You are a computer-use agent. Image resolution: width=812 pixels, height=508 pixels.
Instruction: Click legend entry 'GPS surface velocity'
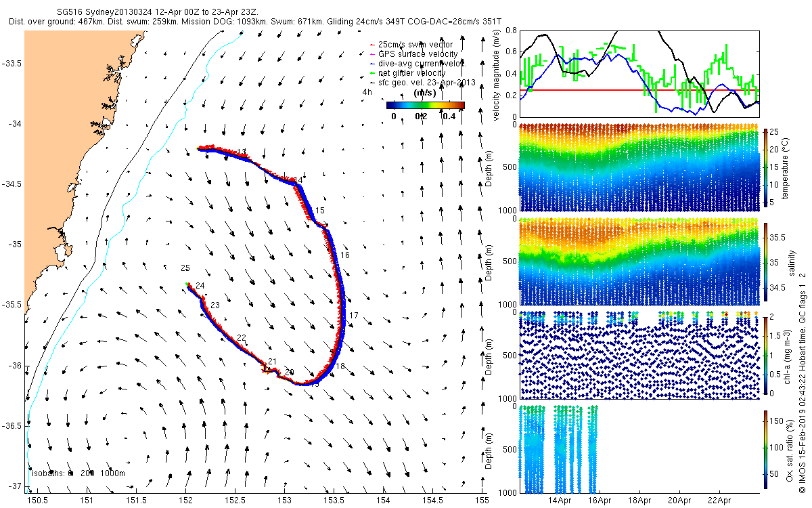pyautogui.click(x=418, y=54)
